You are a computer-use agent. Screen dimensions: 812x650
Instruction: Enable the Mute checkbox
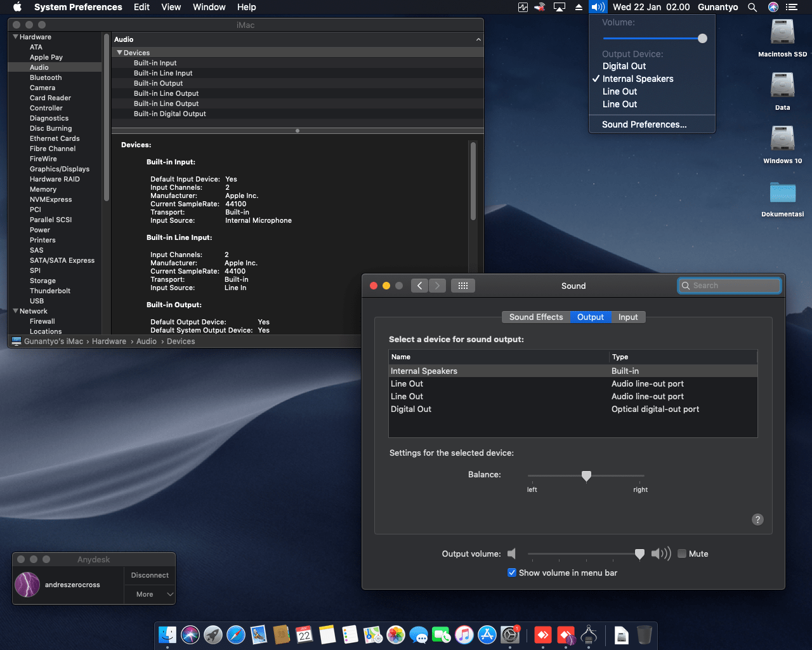click(682, 554)
